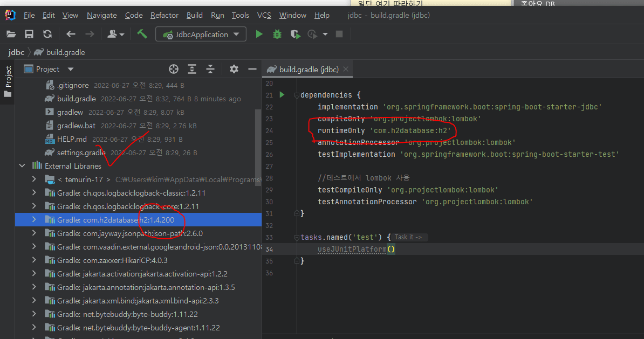Image resolution: width=644 pixels, height=339 pixels.
Task: Start debugging with the bug icon
Action: coord(277,34)
